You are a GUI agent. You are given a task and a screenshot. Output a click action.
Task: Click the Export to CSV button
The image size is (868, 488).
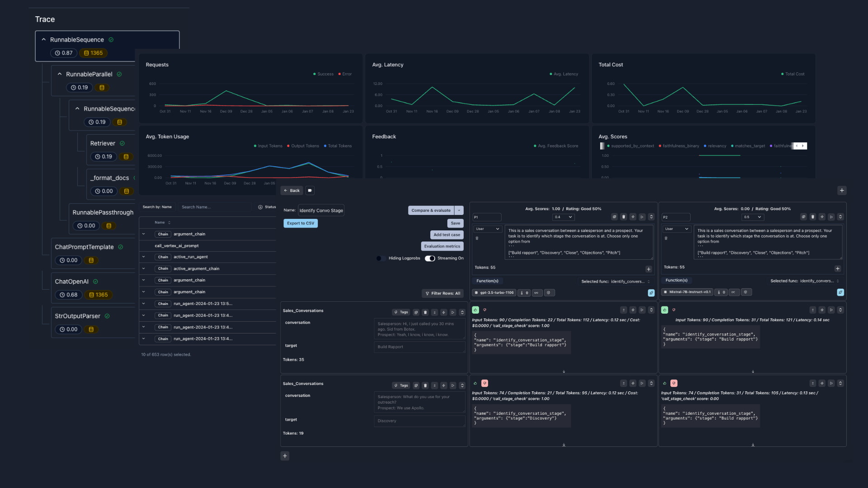coord(300,223)
